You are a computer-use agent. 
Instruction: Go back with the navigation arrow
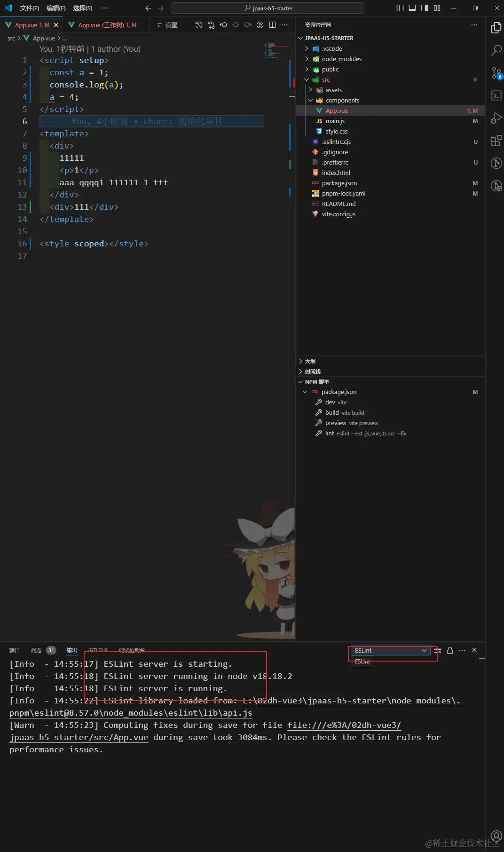149,8
